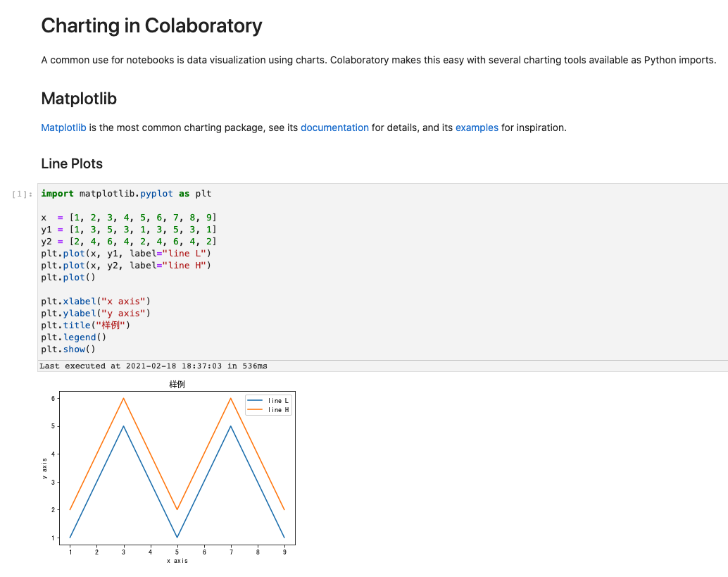Viewport: 728px width, 577px height.
Task: Place cursor in the plt.title code line
Action: point(86,325)
